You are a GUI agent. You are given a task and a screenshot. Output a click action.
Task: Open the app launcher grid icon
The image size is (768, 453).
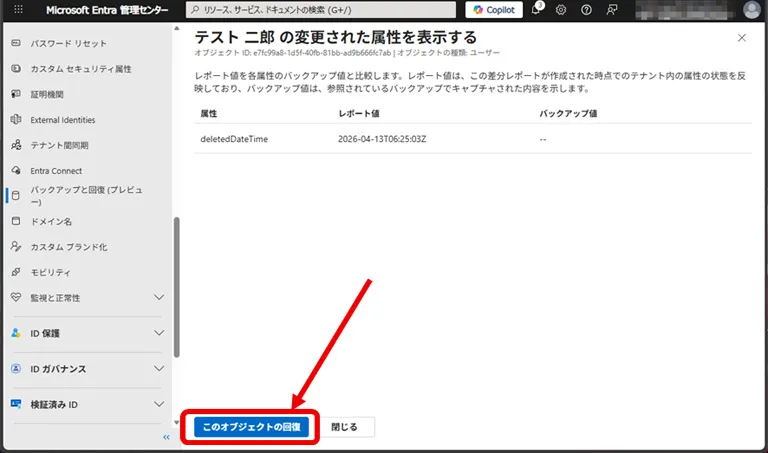pyautogui.click(x=18, y=9)
